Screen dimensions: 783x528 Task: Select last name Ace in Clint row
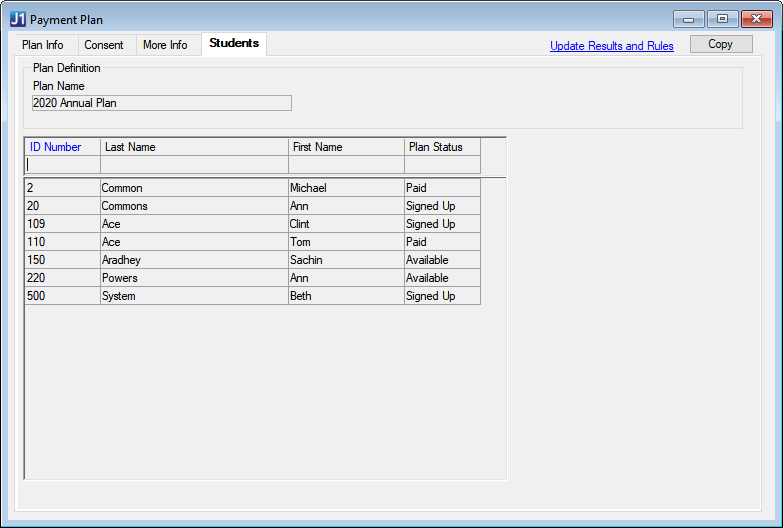click(194, 224)
